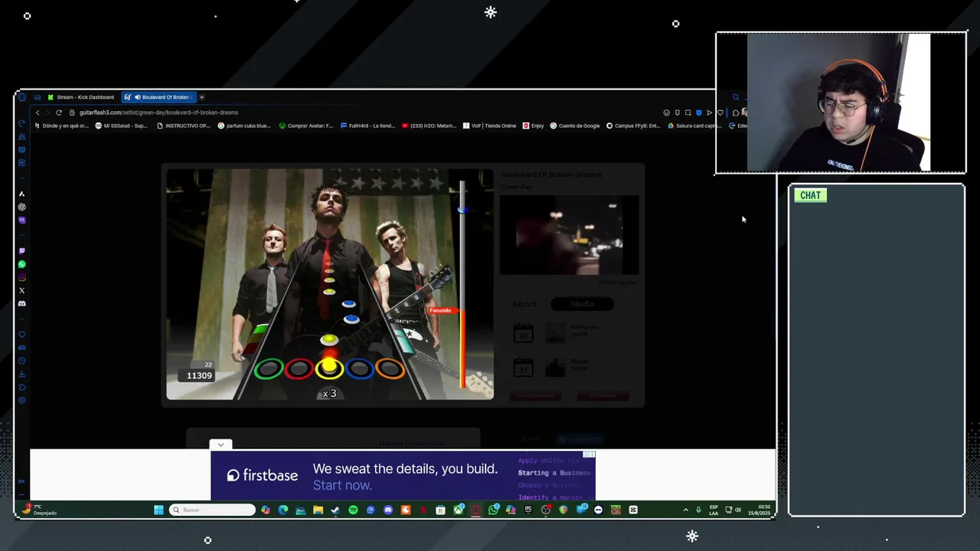Screen dimensions: 980x551
Task: Click the Windows taskbar Buscar search box
Action: tap(212, 510)
